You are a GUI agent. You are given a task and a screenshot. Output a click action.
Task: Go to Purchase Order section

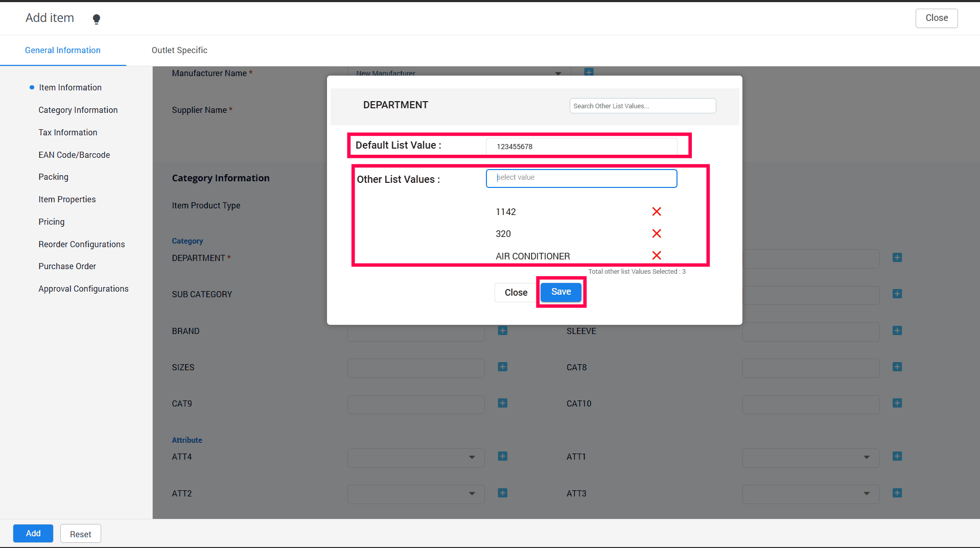coord(67,266)
